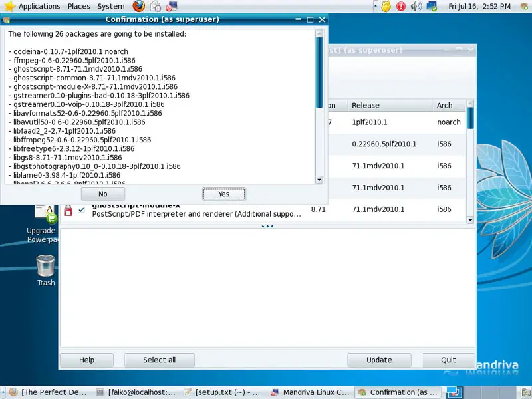Click 'noarch' architecture cell
Image resolution: width=532 pixels, height=399 pixels.
click(448, 122)
